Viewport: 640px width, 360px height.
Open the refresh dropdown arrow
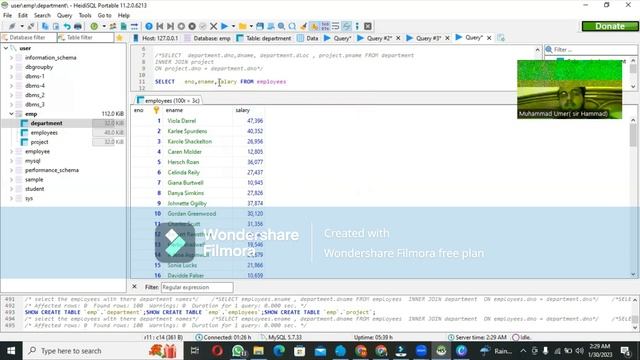[104, 26]
